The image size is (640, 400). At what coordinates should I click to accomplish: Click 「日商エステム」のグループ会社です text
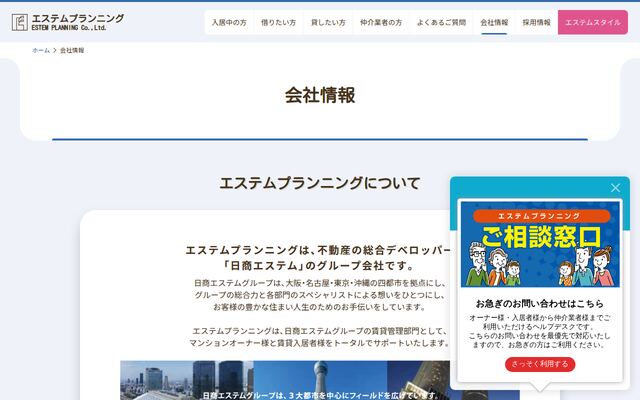click(320, 266)
